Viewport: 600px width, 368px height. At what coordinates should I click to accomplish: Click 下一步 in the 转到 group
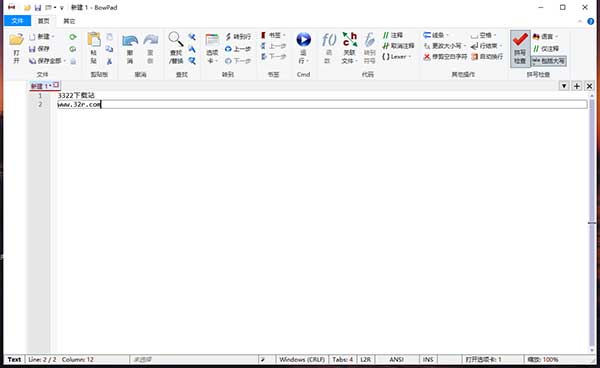tap(238, 61)
